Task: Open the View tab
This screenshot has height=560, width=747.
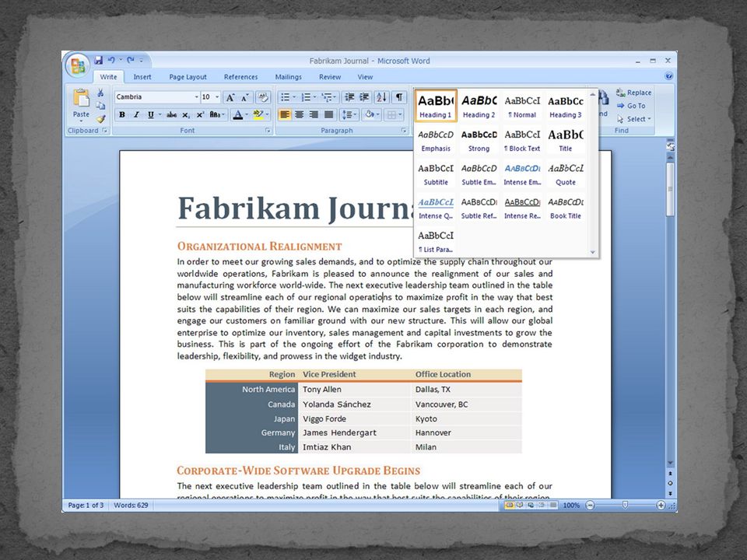Action: coord(365,77)
